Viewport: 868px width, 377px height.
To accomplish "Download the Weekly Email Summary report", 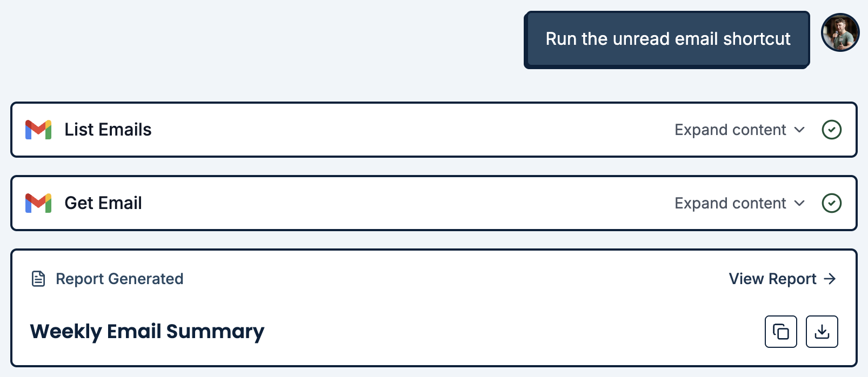I will click(821, 332).
